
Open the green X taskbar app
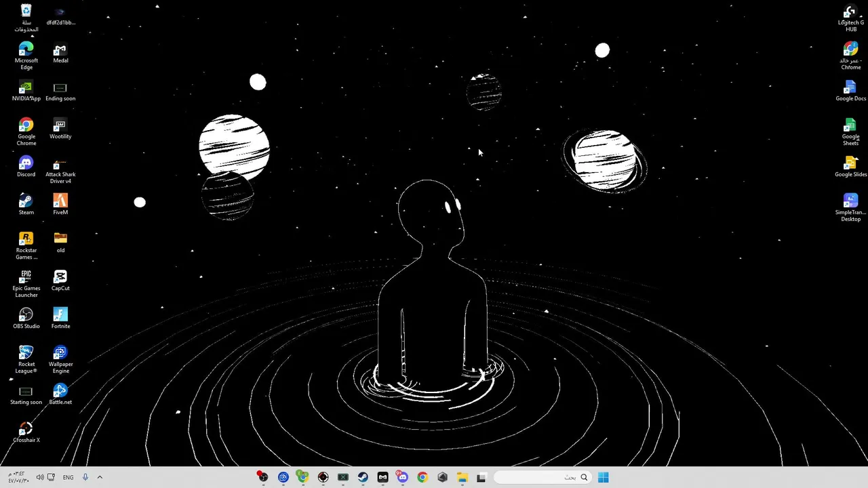coord(342,477)
